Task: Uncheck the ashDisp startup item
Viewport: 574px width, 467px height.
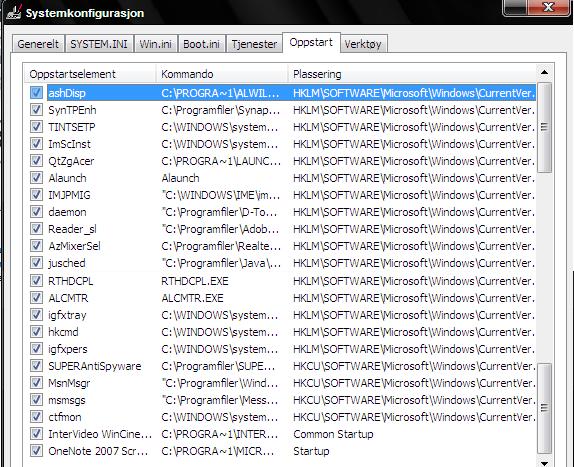Action: point(36,93)
